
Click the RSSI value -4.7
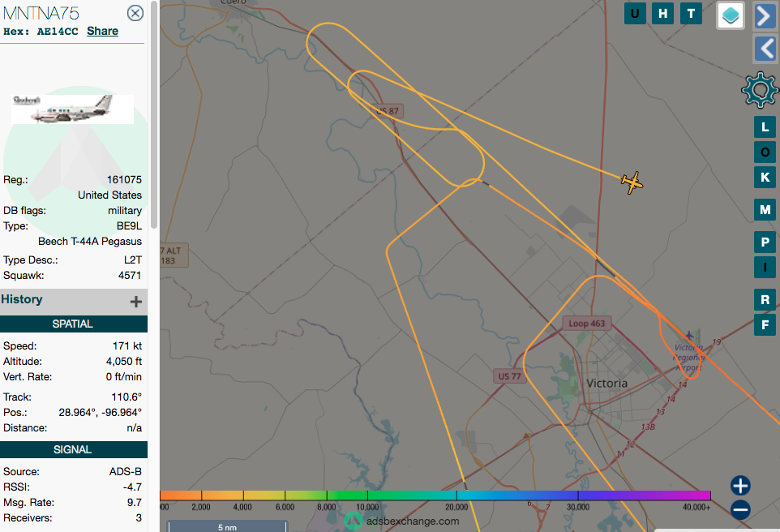[132, 487]
